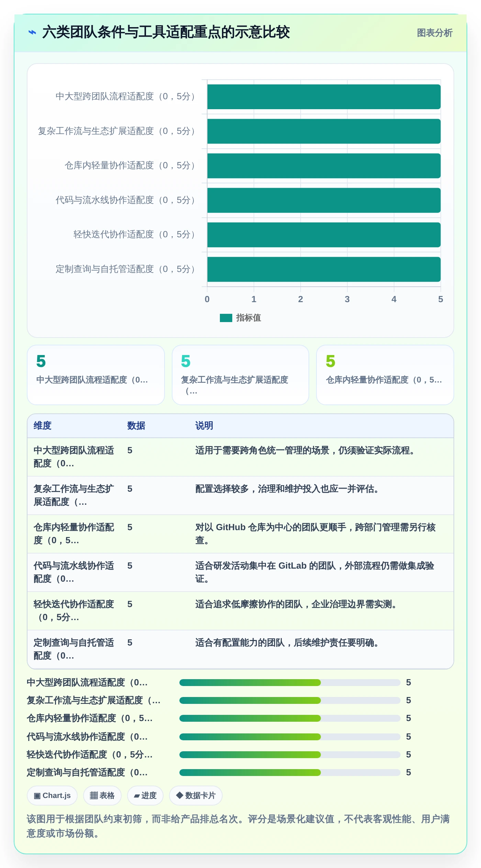
Task: Click table cell mentioning GitHub 仓库为中心
Action: (315, 534)
